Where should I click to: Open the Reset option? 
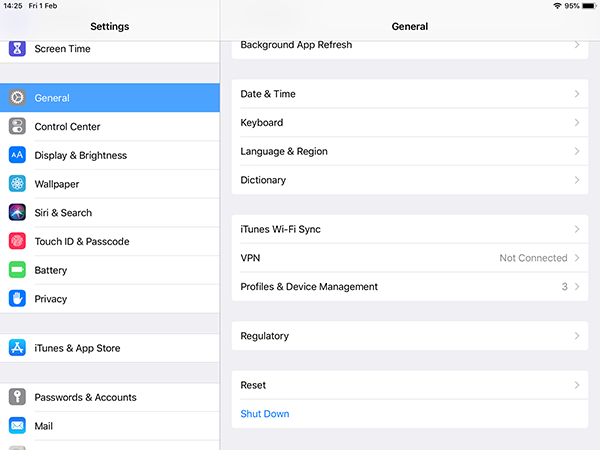click(410, 385)
